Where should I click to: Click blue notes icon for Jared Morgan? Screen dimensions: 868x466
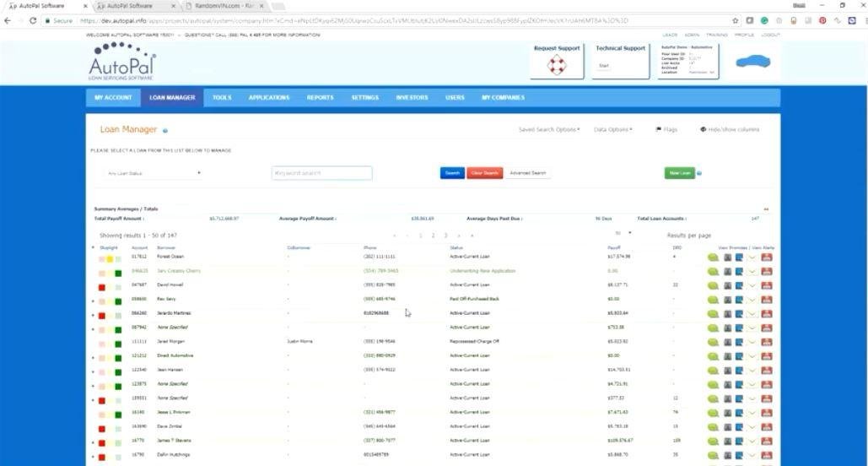pos(740,342)
